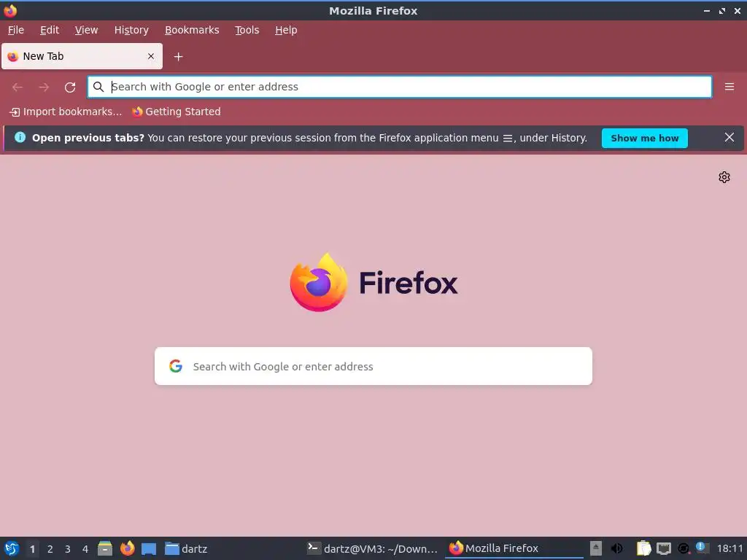Open the system start menu in taskbar

point(11,548)
